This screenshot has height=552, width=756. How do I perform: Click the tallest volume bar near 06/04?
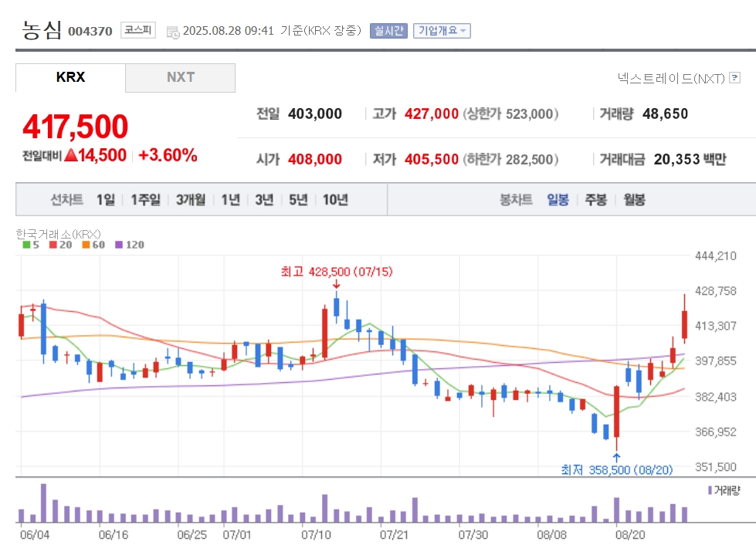[x=43, y=503]
